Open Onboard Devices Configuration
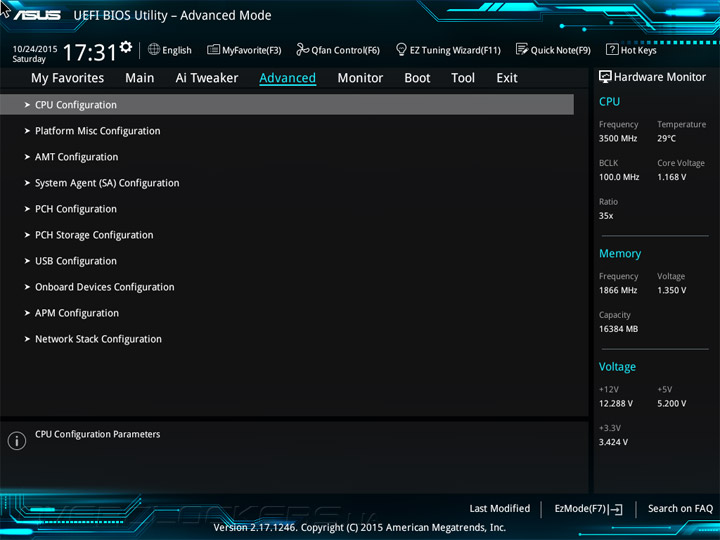720x540 pixels. 105,287
